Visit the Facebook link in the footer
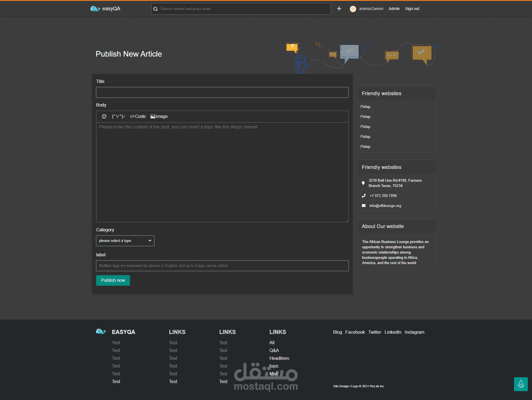Screen dimensions: 532x400 tap(355, 332)
